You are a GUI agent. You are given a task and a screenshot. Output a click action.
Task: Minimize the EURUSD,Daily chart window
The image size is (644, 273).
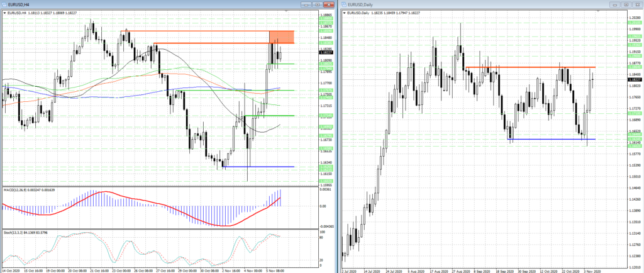[614, 4]
